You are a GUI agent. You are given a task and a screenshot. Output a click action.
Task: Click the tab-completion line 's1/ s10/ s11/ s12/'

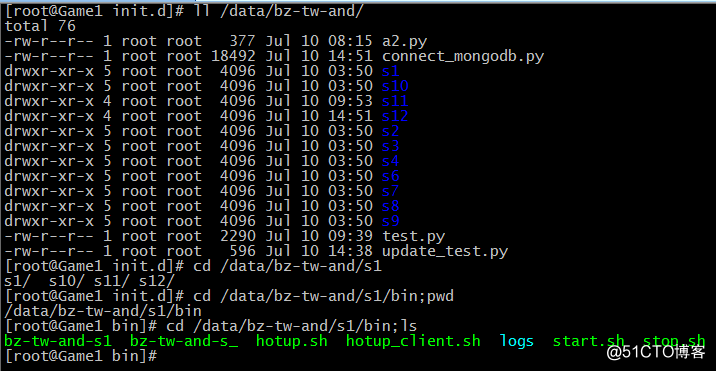[90, 281]
